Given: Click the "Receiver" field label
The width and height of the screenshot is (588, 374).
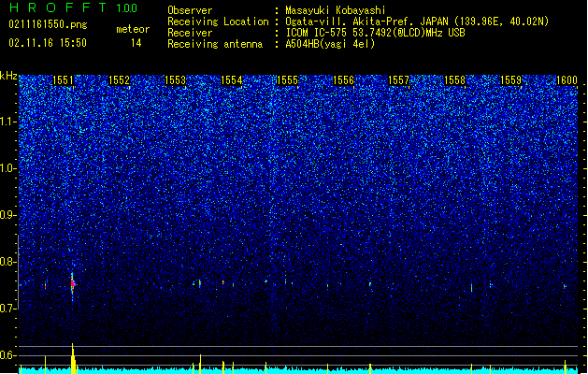Looking at the screenshot, I should click(x=190, y=33).
